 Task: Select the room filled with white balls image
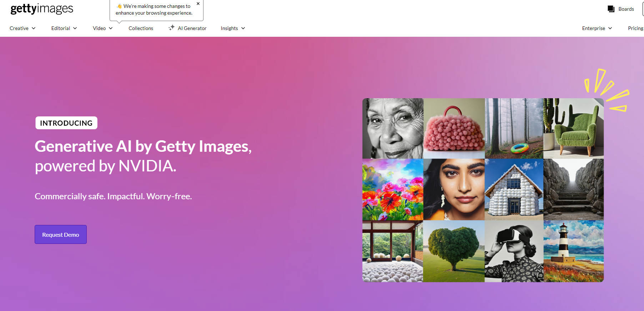(393, 251)
